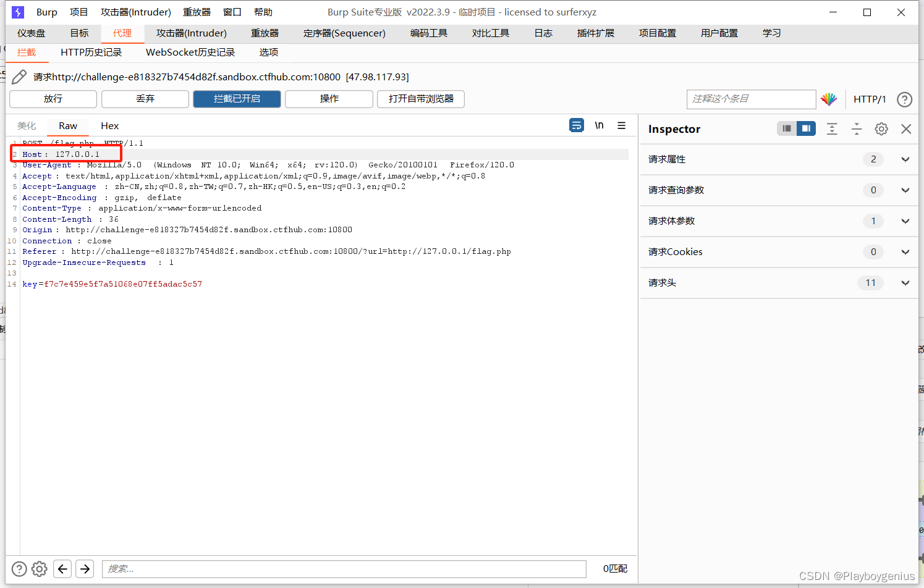
Task: Expand 请求体参数 section chevron
Action: pyautogui.click(x=905, y=221)
